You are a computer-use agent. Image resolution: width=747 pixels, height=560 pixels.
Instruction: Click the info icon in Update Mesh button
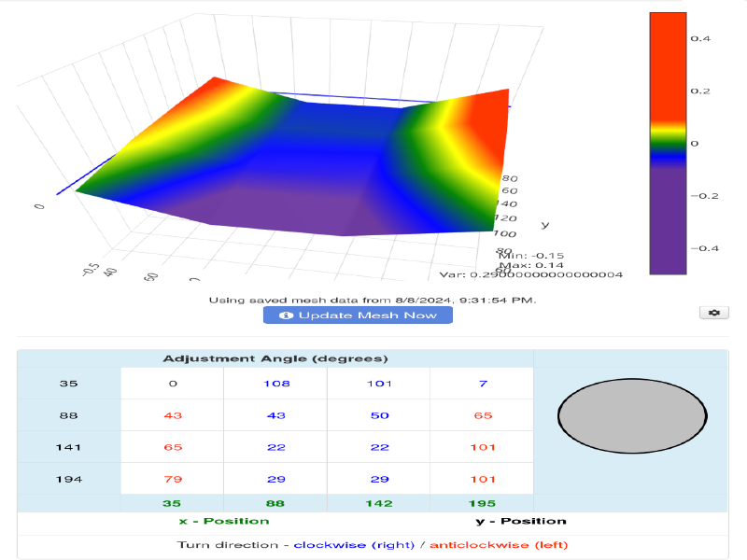tap(287, 315)
